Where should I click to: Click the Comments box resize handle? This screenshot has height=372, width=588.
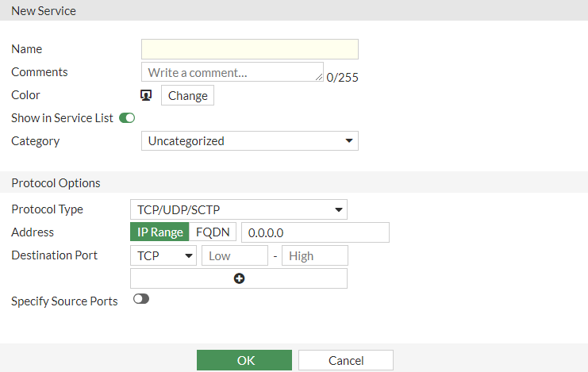[319, 78]
